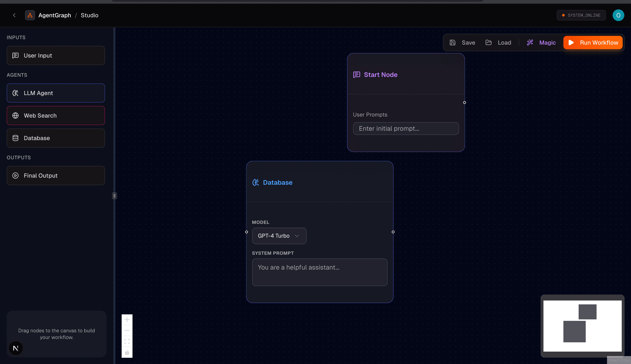Click the zoom out minus control
This screenshot has height=364, width=631.
127,330
